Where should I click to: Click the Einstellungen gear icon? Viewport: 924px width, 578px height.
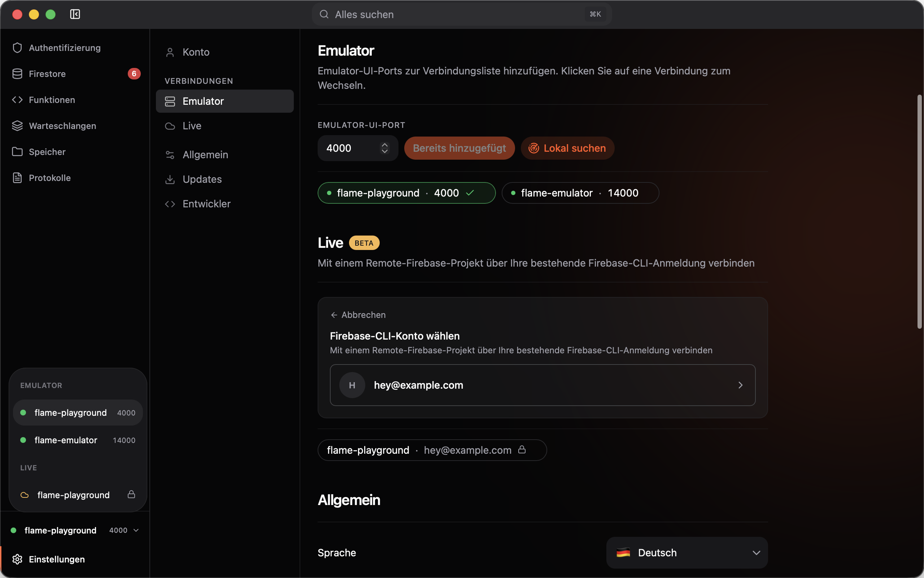point(17,559)
